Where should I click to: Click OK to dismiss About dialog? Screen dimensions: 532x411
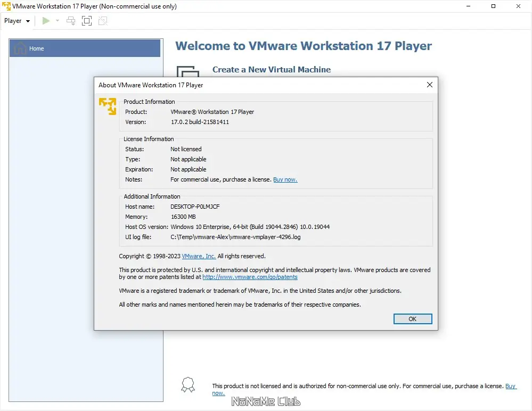413,319
